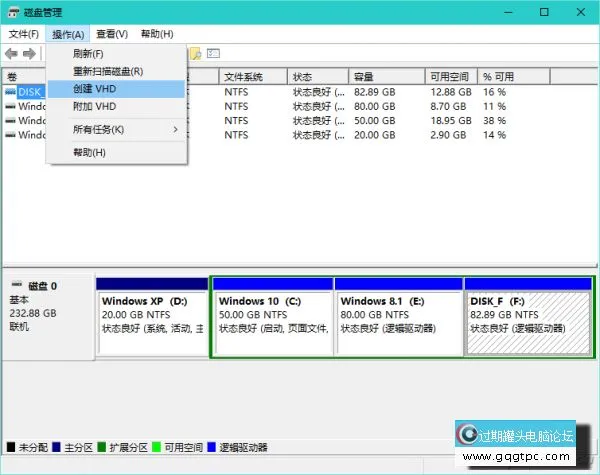Screen dimensions: 600x475
Task: Sort by the 可用空间 column header
Action: [x=451, y=77]
